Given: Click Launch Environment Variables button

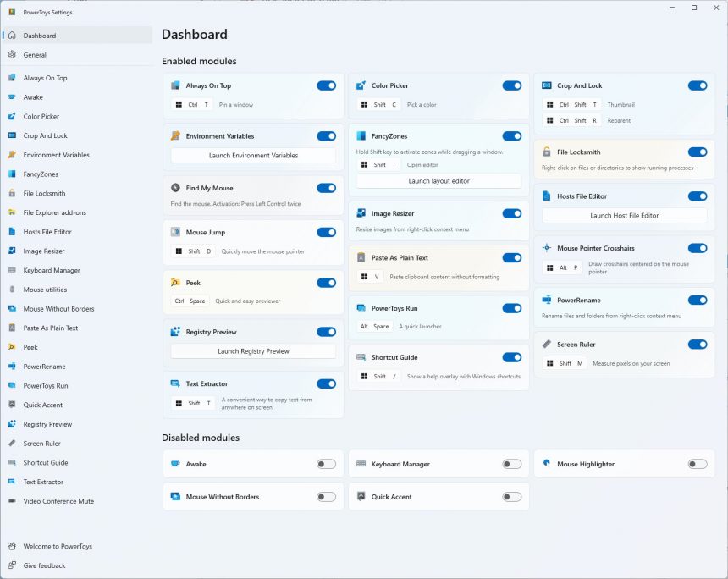Looking at the screenshot, I should point(253,156).
